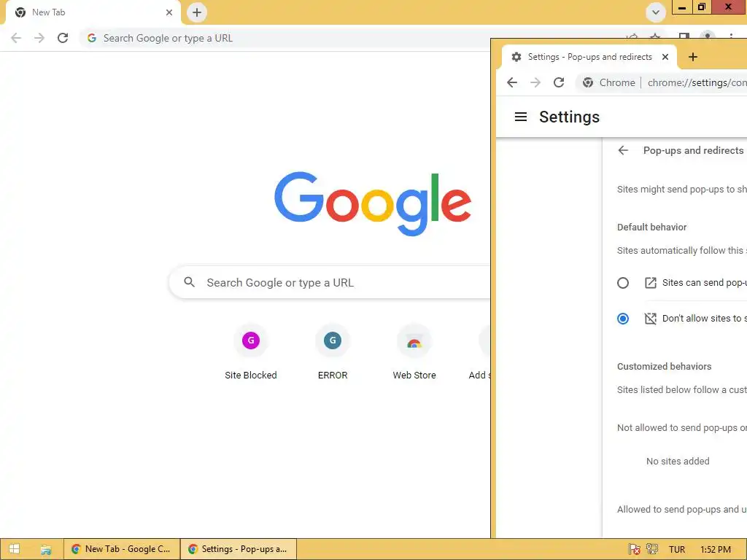Click the TUR language indicator
Image resolution: width=747 pixels, height=560 pixels.
pyautogui.click(x=676, y=550)
